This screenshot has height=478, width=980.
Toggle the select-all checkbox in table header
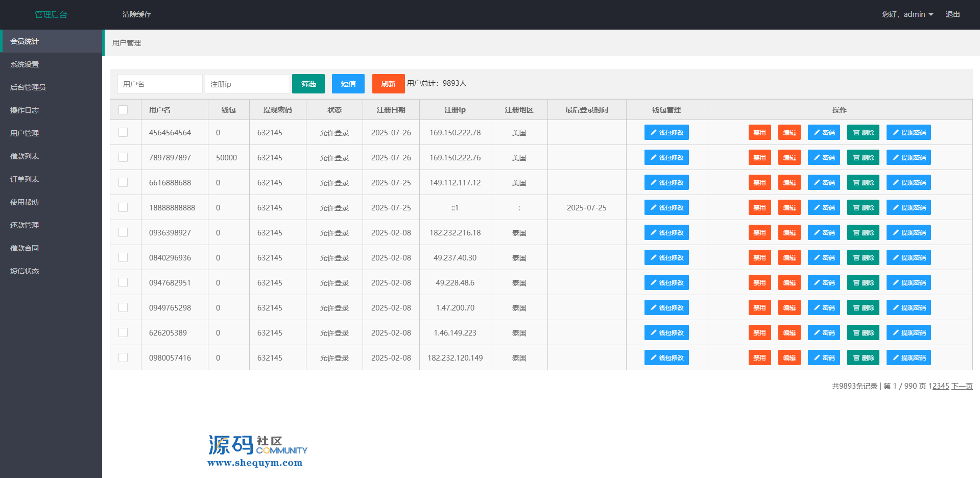click(123, 110)
